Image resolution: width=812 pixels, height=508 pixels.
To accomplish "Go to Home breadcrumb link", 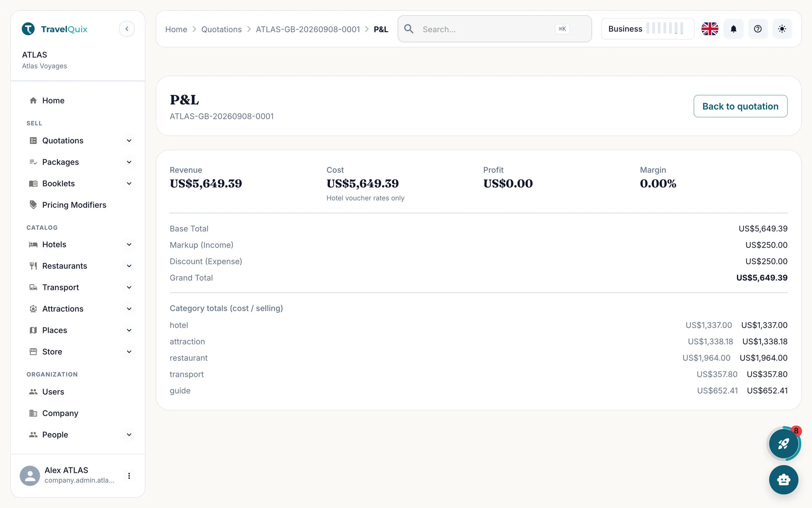I will coord(176,29).
